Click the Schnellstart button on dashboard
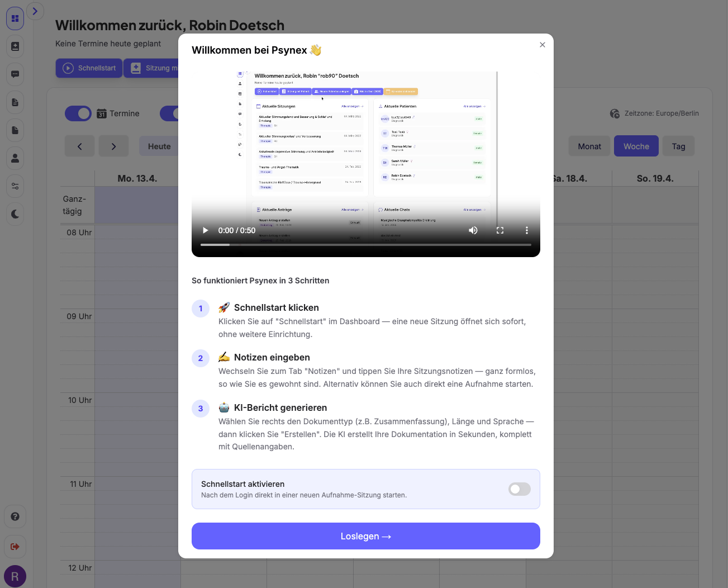Screen dimensions: 728x588 point(89,68)
